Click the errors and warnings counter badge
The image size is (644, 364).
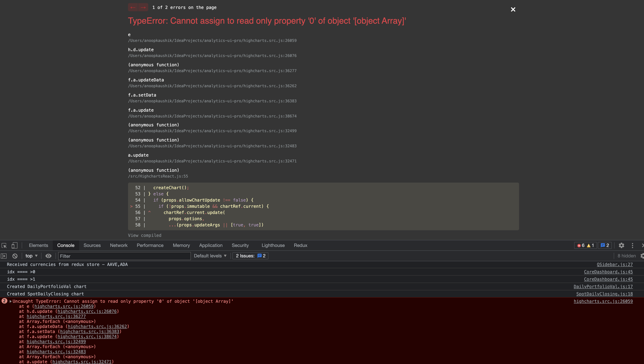pos(585,246)
